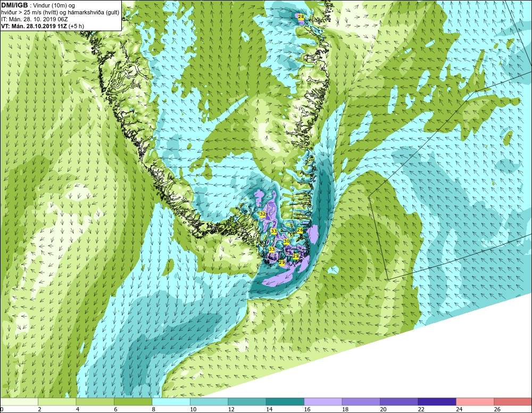Click the 'VT: Mán. 28.10.2019 11Z' text
Screen dimensions: 532x413
point(34,26)
